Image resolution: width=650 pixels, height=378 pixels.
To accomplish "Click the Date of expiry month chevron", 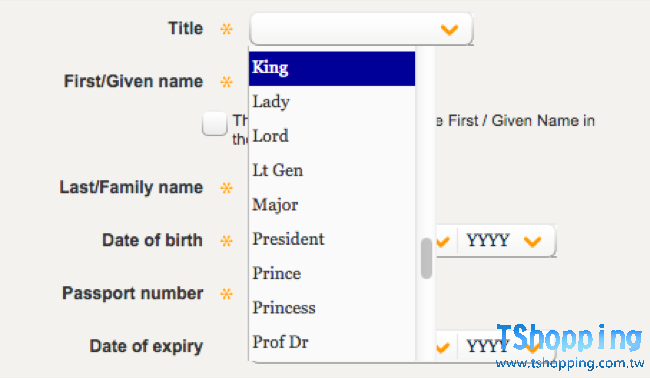I will pos(443,347).
